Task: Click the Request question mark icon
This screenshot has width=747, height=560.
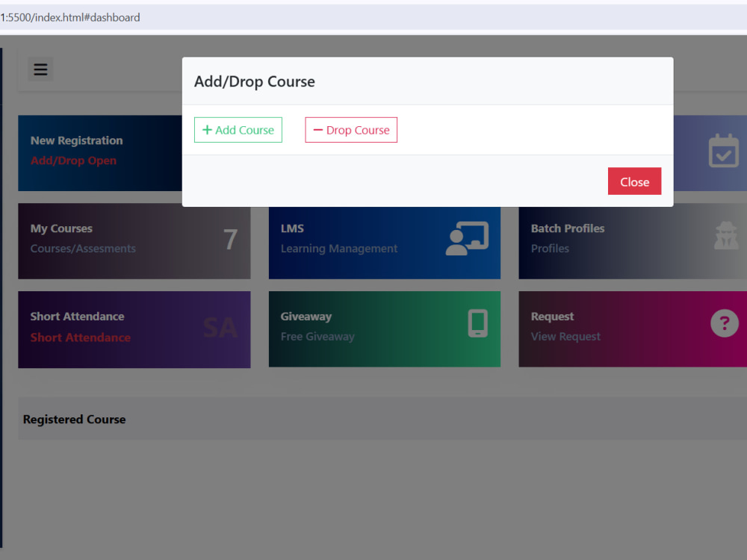Action: (x=724, y=323)
